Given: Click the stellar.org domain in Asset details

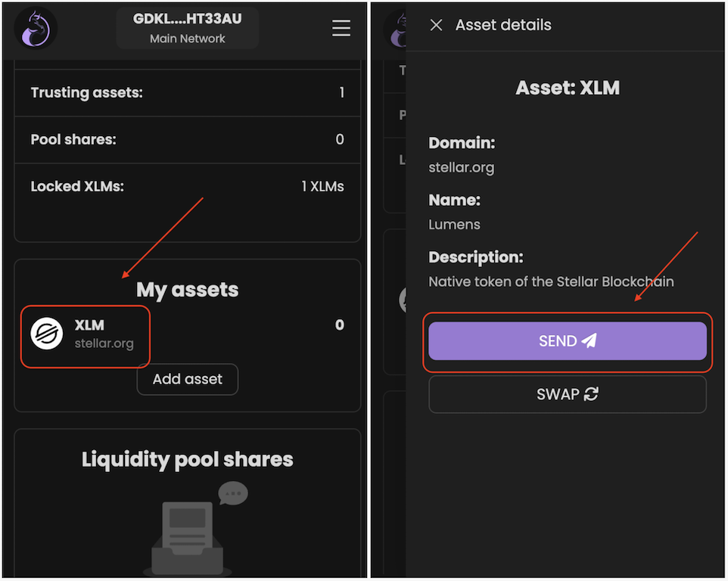Looking at the screenshot, I should click(x=462, y=167).
